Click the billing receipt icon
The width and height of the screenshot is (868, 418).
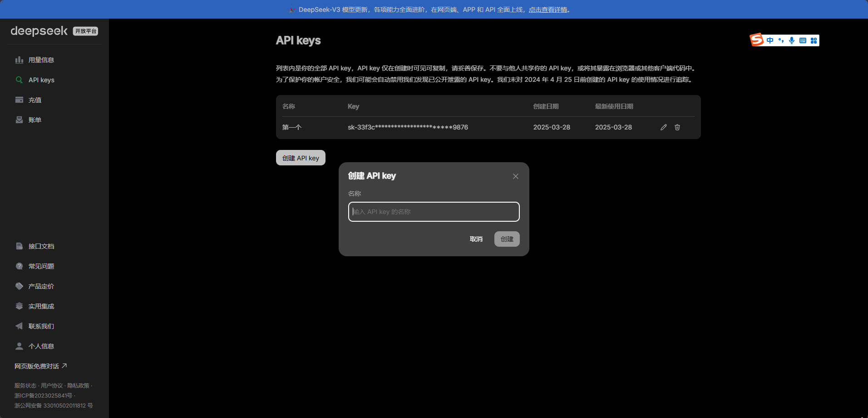19,120
